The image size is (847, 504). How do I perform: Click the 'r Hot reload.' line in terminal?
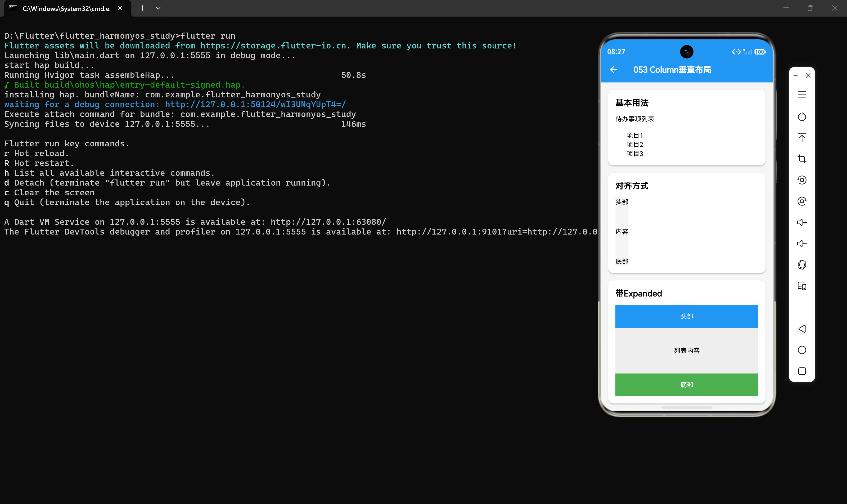point(37,153)
